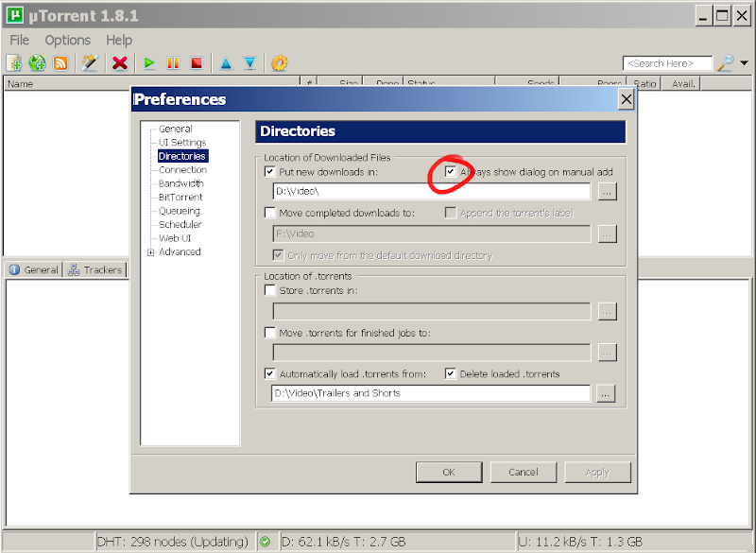
Task: Move torrent down queue arrow icon
Action: point(249,63)
